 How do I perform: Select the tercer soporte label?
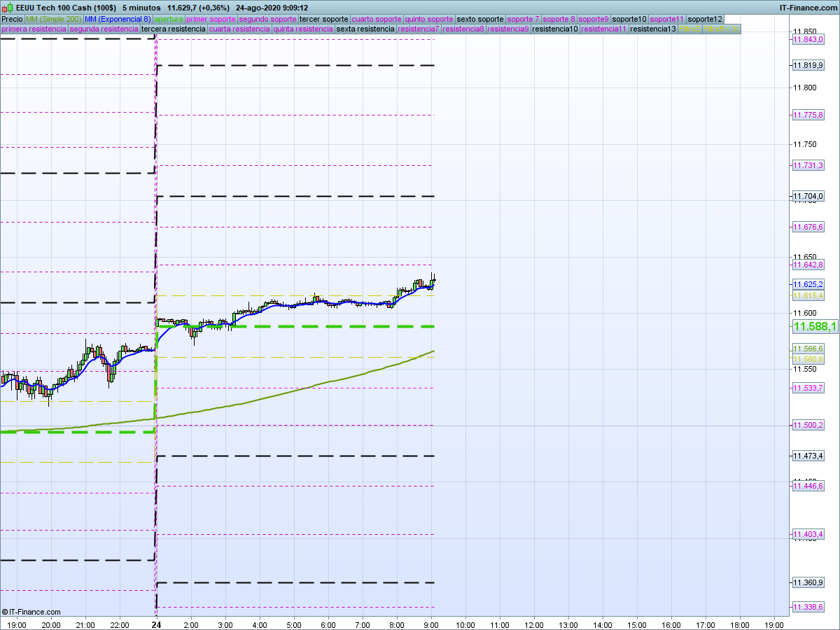click(x=323, y=19)
